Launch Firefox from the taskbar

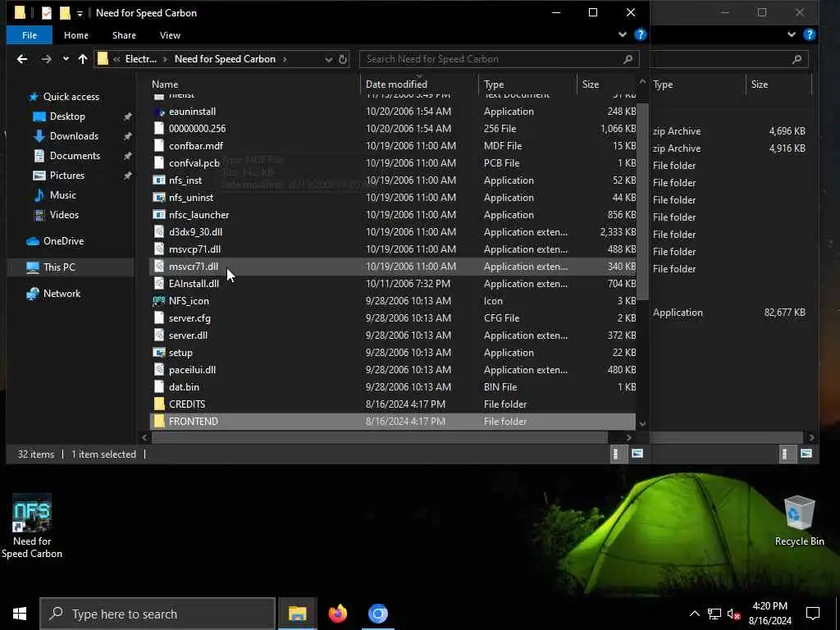pos(337,614)
